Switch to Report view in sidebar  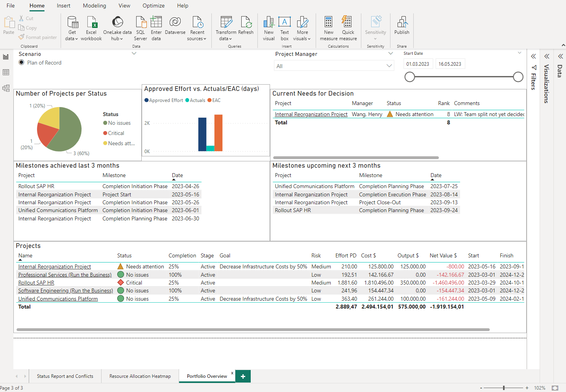point(6,57)
